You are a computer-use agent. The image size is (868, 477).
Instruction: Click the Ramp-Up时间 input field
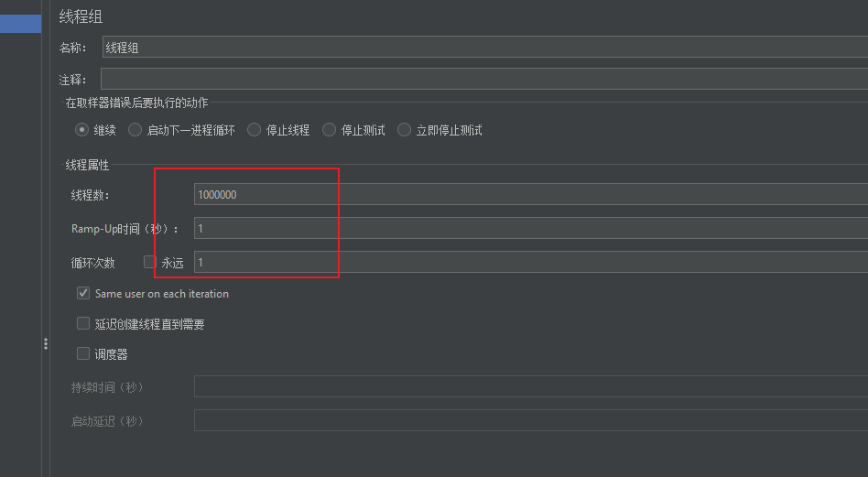(x=529, y=228)
